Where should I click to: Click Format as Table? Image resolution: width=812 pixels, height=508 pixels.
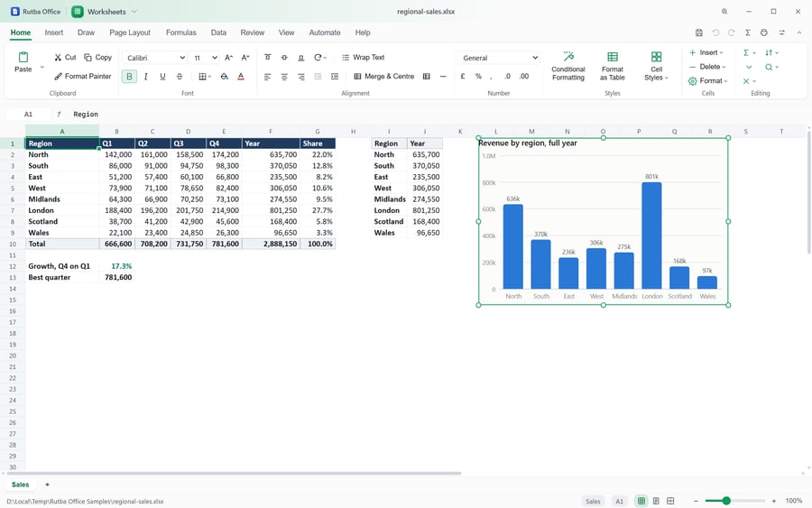(612, 66)
